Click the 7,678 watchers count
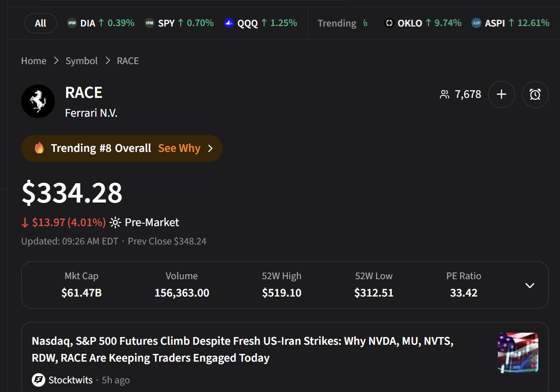This screenshot has height=392, width=560. tap(467, 95)
